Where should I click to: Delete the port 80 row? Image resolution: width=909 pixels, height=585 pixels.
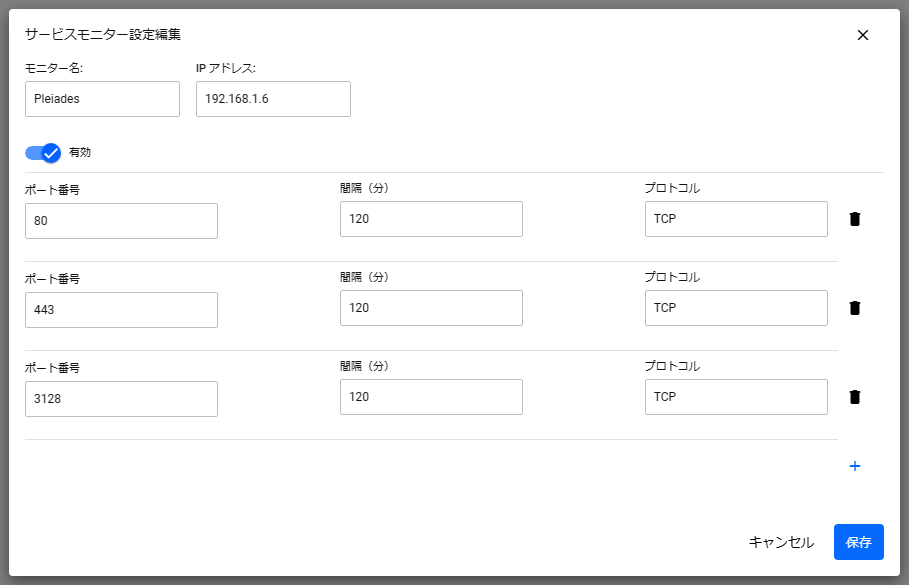coord(854,219)
